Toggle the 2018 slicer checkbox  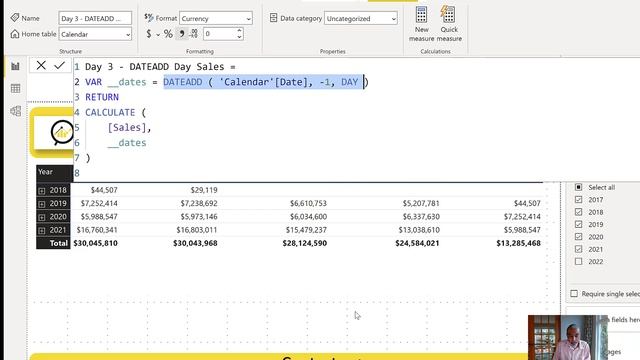pos(578,212)
